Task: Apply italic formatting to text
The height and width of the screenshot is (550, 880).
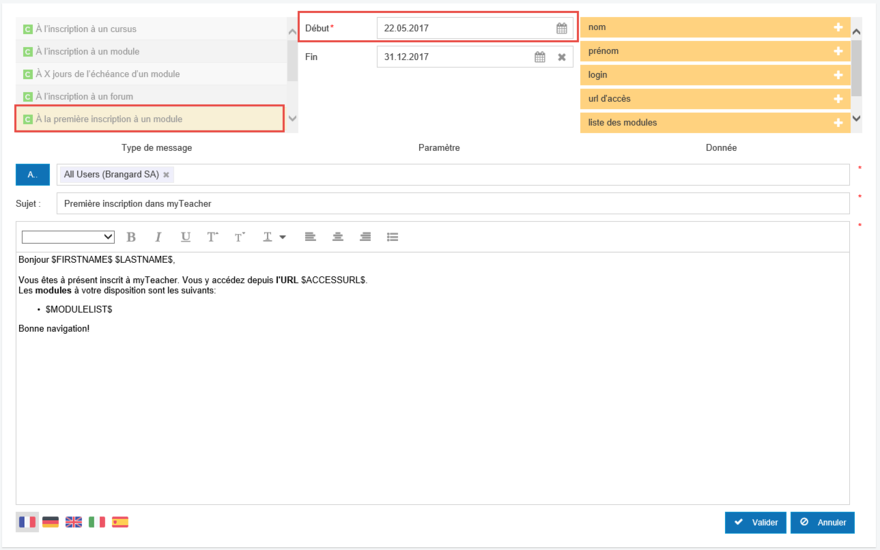Action: pos(158,237)
